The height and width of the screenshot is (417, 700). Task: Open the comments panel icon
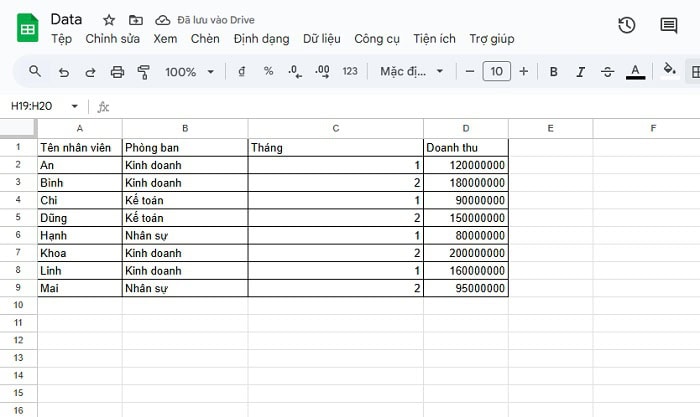click(x=669, y=25)
